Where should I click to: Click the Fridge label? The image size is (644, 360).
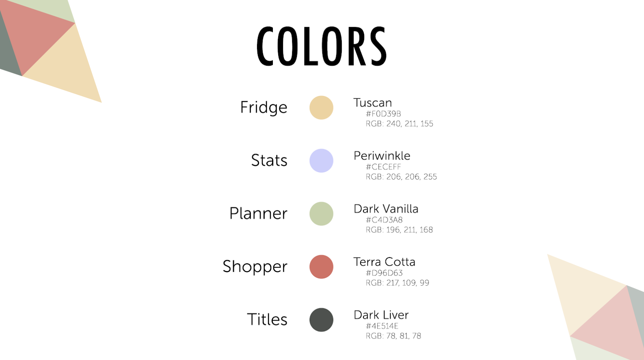[264, 108]
